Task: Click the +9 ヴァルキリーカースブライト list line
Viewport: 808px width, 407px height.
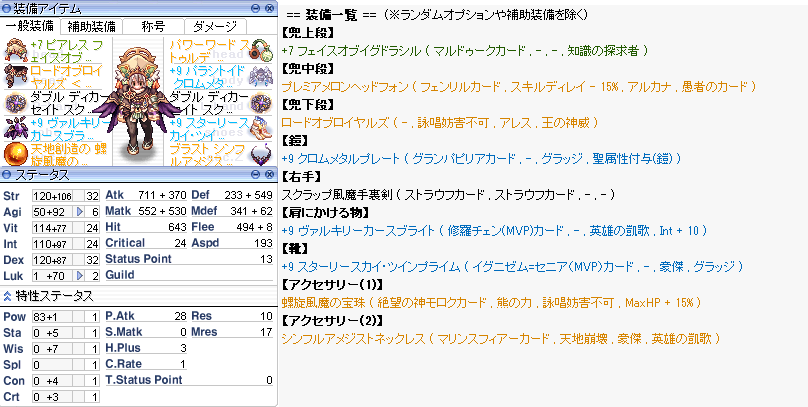Action: point(495,231)
